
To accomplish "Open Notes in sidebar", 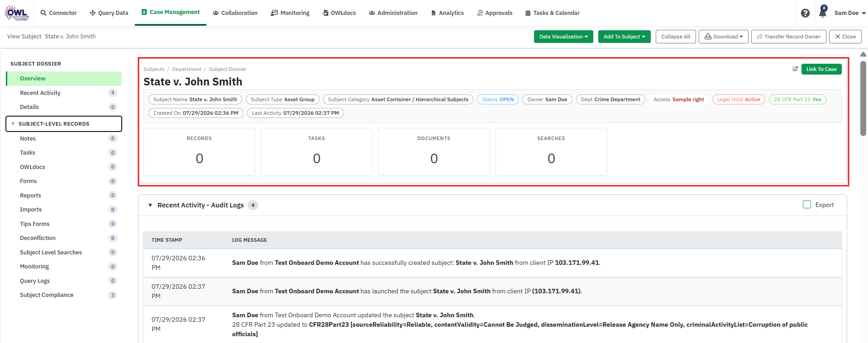I will tap(64, 139).
